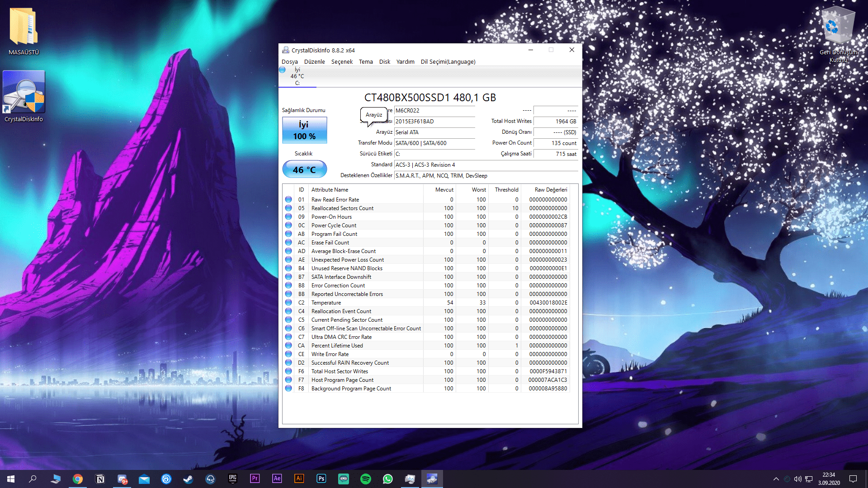Launch Spotify from the taskbar
The height and width of the screenshot is (488, 868).
[366, 479]
